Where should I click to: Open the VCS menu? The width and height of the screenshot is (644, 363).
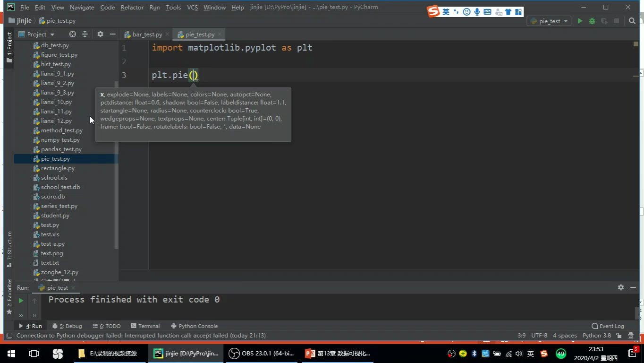[x=192, y=8]
